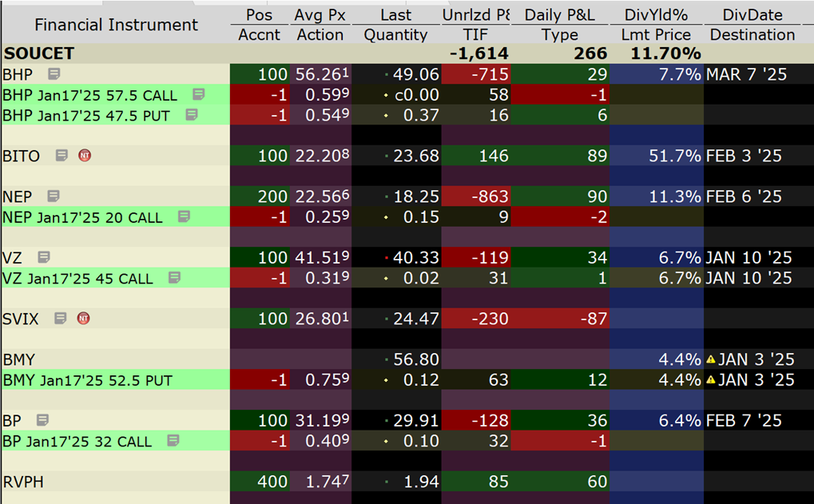Click the note icon next to BITO
The height and width of the screenshot is (504, 814).
(x=62, y=156)
